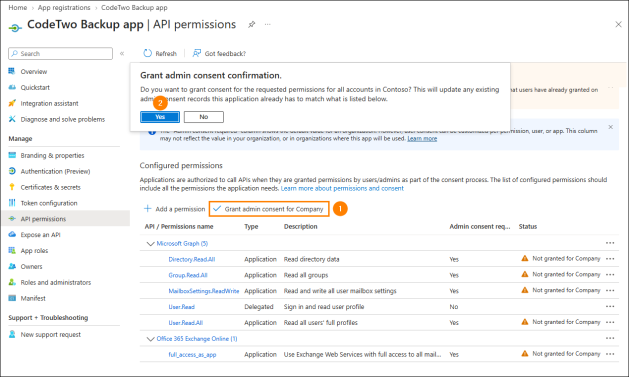Open Token configuration
This screenshot has height=377, width=629.
pos(49,203)
